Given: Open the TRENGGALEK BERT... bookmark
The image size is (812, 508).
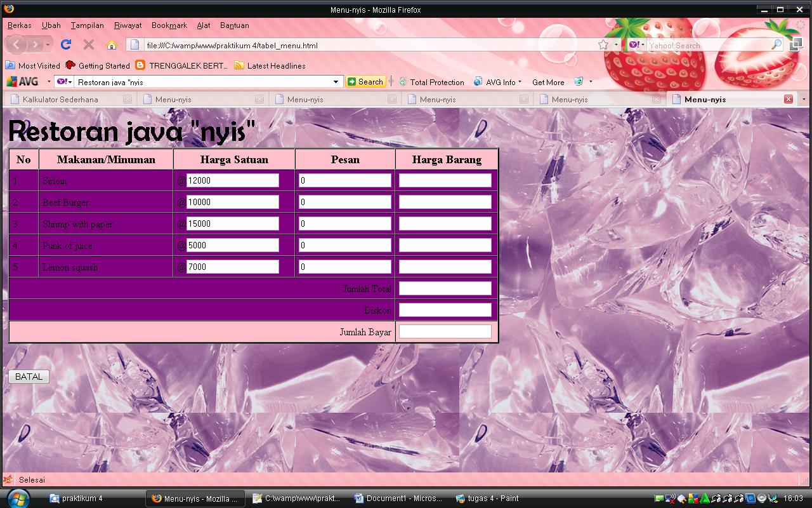Looking at the screenshot, I should pyautogui.click(x=181, y=65).
